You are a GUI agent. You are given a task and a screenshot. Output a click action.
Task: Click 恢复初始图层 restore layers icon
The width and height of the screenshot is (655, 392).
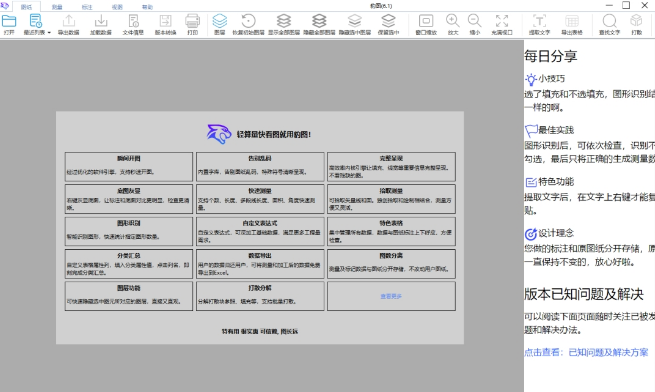point(249,21)
